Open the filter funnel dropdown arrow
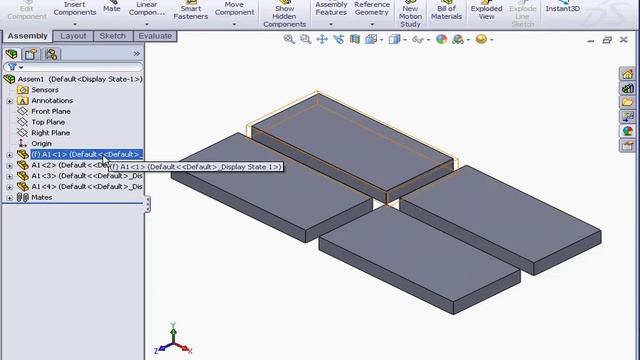640x360 pixels. [x=21, y=67]
